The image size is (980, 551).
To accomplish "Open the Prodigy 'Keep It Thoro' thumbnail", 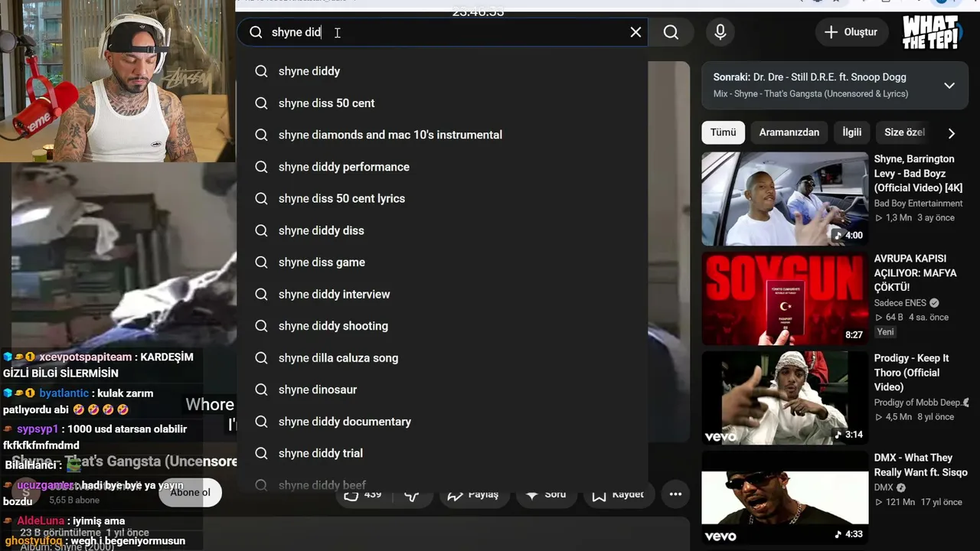I will tap(785, 398).
